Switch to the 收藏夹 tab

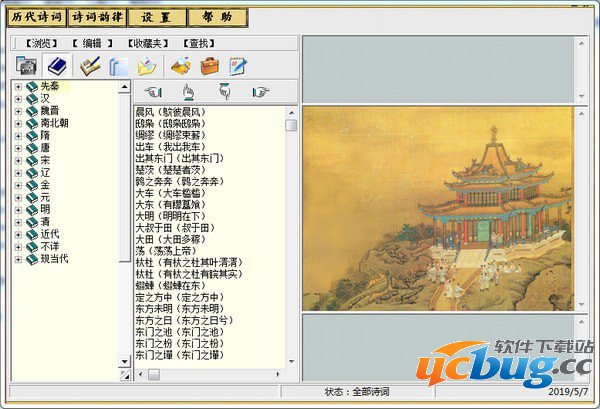pyautogui.click(x=148, y=44)
